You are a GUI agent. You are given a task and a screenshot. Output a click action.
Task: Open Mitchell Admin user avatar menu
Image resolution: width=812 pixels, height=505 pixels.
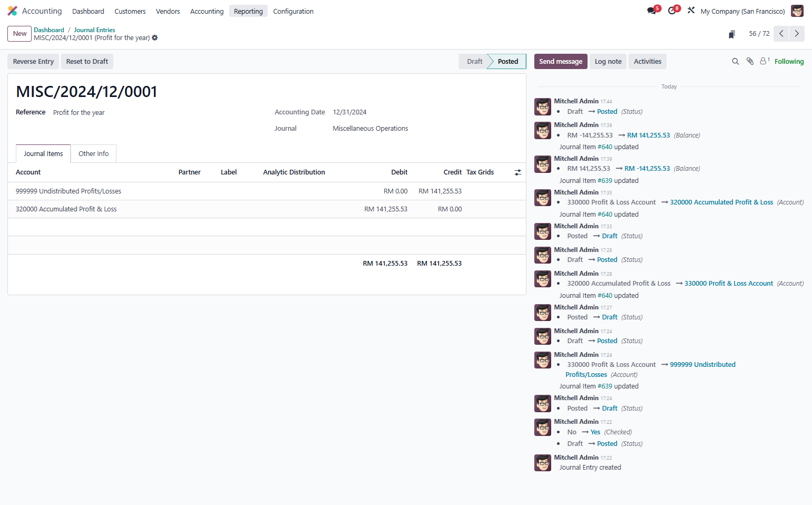[x=797, y=11]
